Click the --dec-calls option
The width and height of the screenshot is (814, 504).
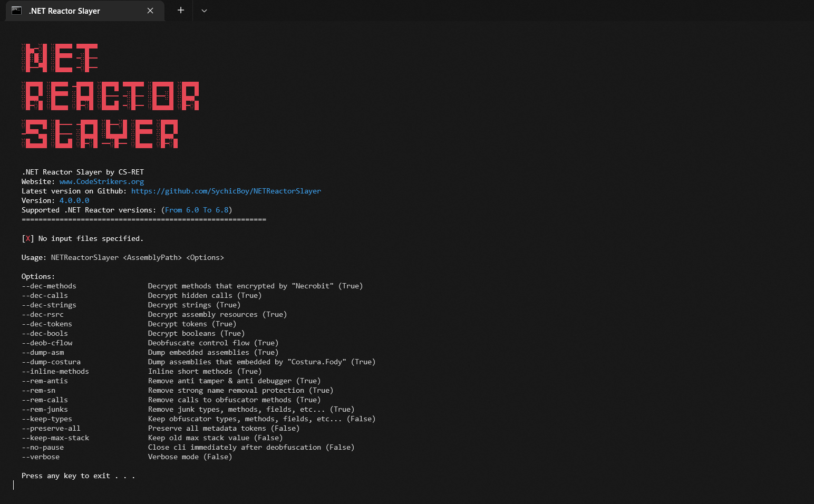click(45, 295)
